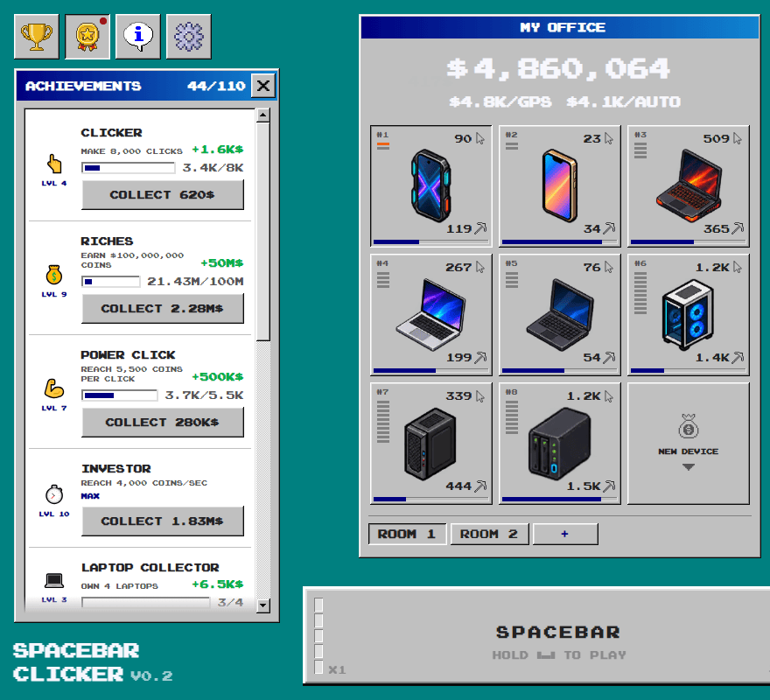Viewport: 770px width, 700px height.
Task: Collect 620$ Clicker reward
Action: 163,194
